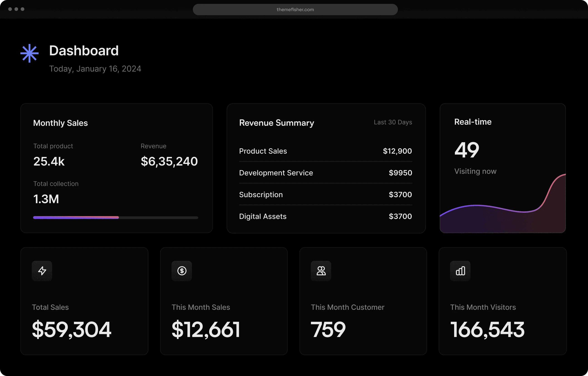The image size is (588, 376).
Task: Click the blue asterisk logo icon
Action: pos(29,53)
